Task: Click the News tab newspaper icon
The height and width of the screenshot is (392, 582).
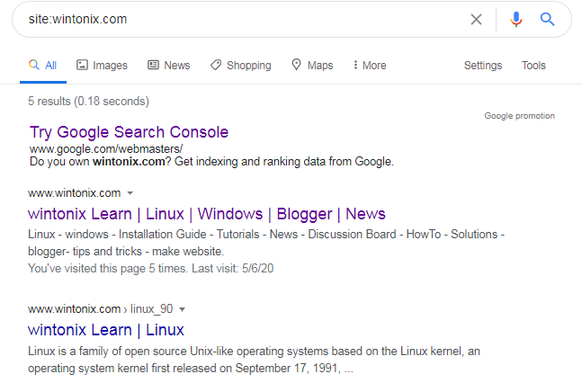Action: point(153,65)
